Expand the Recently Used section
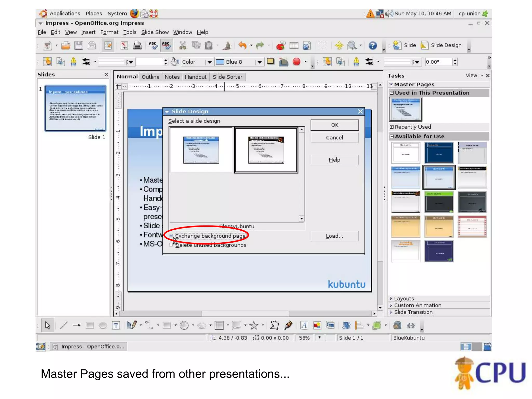This screenshot has width=532, height=399. tap(392, 127)
